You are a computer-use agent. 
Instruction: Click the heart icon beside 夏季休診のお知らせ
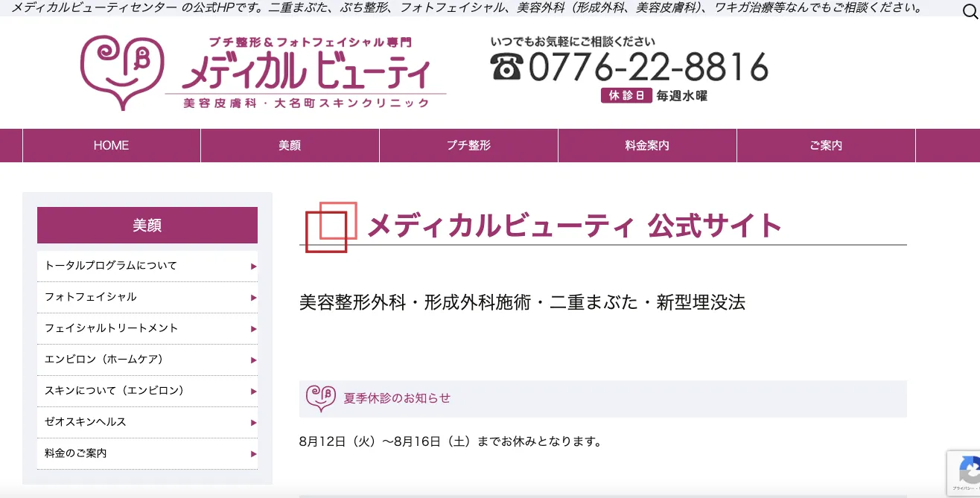click(320, 398)
